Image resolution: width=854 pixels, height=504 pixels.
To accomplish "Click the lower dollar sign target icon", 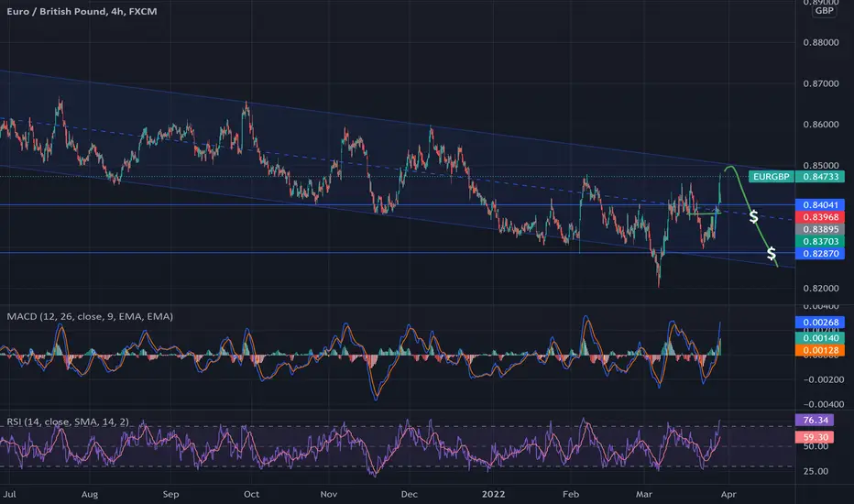I will [x=772, y=253].
